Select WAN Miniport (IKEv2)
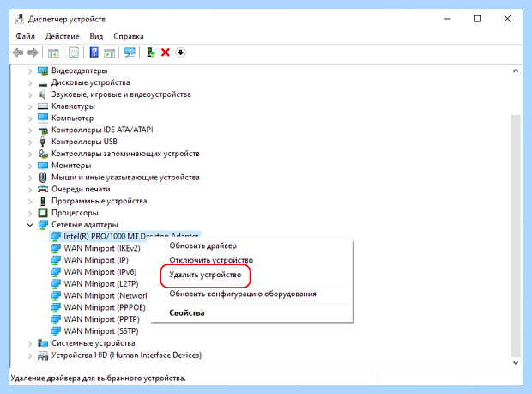This screenshot has width=532, height=394. (102, 248)
